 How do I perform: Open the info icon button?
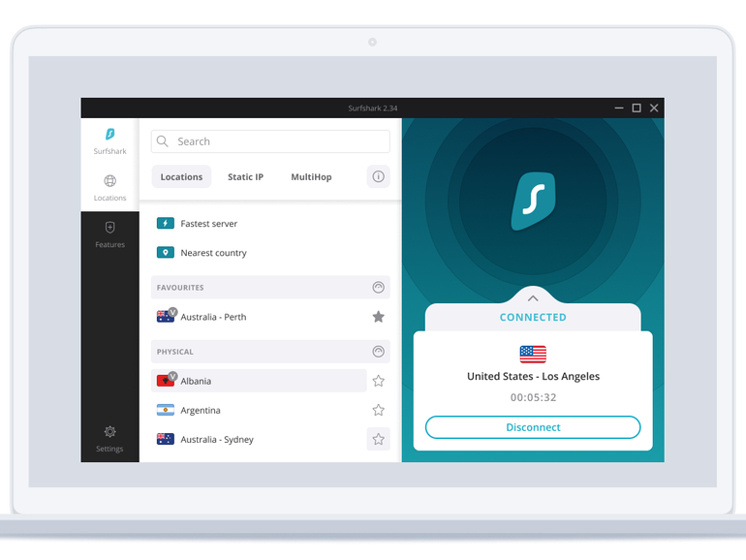pyautogui.click(x=378, y=176)
